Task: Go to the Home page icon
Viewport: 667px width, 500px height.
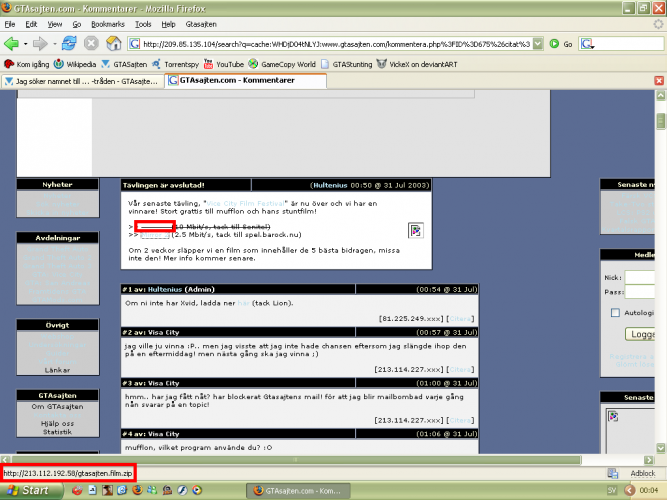Action: pyautogui.click(x=114, y=43)
